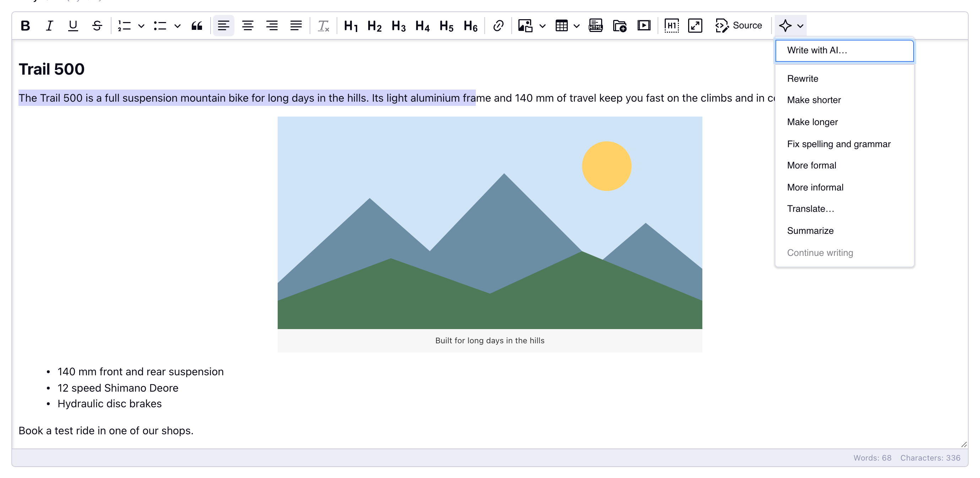Justify the text

point(295,26)
